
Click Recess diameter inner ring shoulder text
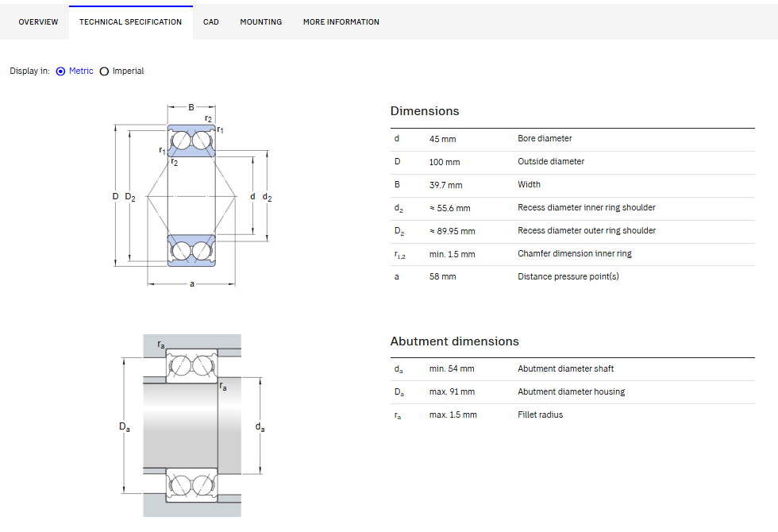coord(587,207)
